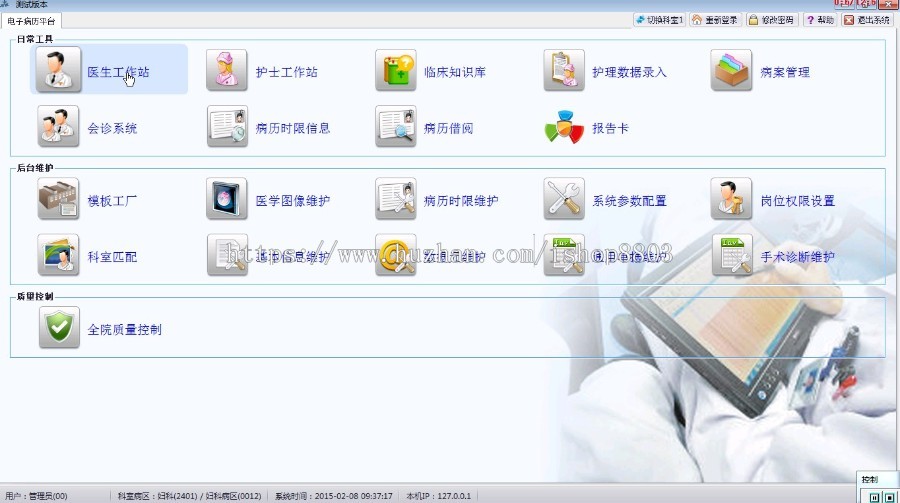Open 帮助 help
The height and width of the screenshot is (503, 900).
tap(820, 20)
